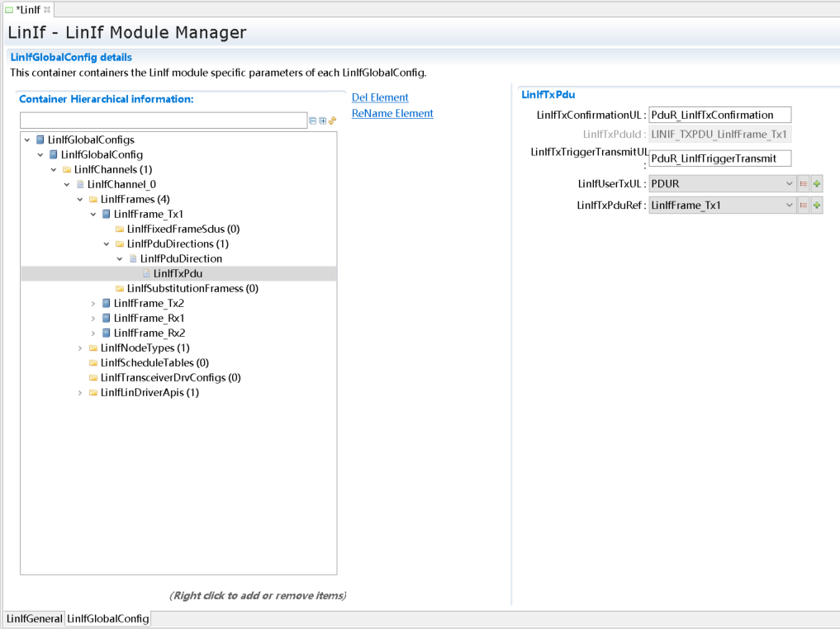This screenshot has height=629, width=840.
Task: Click the yellow arrows sync icon
Action: [x=333, y=121]
